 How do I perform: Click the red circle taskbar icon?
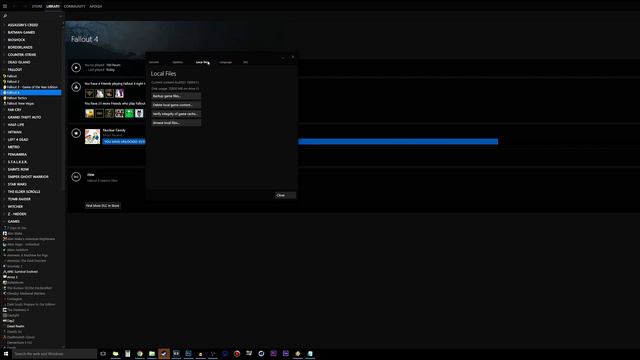pos(237,353)
